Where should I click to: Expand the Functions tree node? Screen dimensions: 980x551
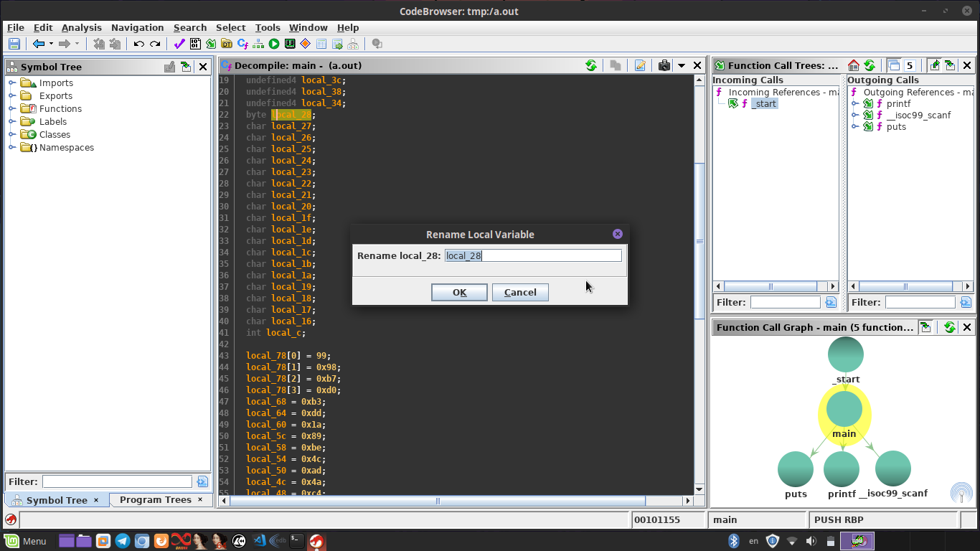(x=12, y=109)
